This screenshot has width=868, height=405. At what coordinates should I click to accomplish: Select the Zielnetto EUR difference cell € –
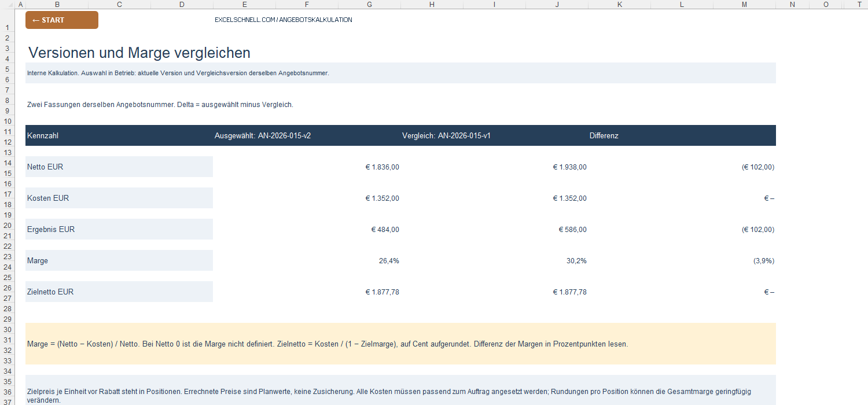[769, 292]
